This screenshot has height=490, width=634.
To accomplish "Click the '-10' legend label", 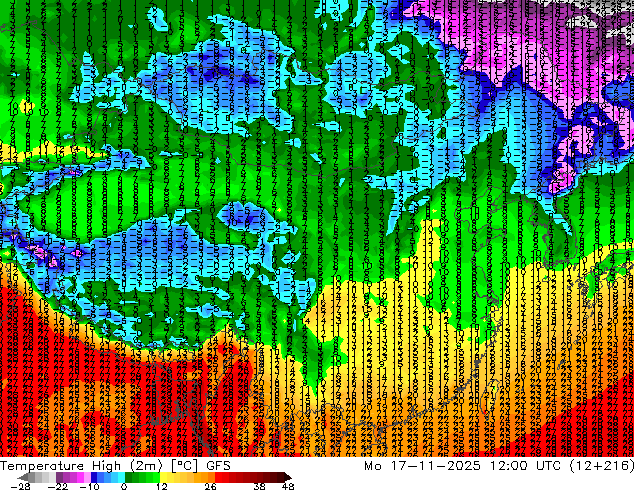I will 89,486.
